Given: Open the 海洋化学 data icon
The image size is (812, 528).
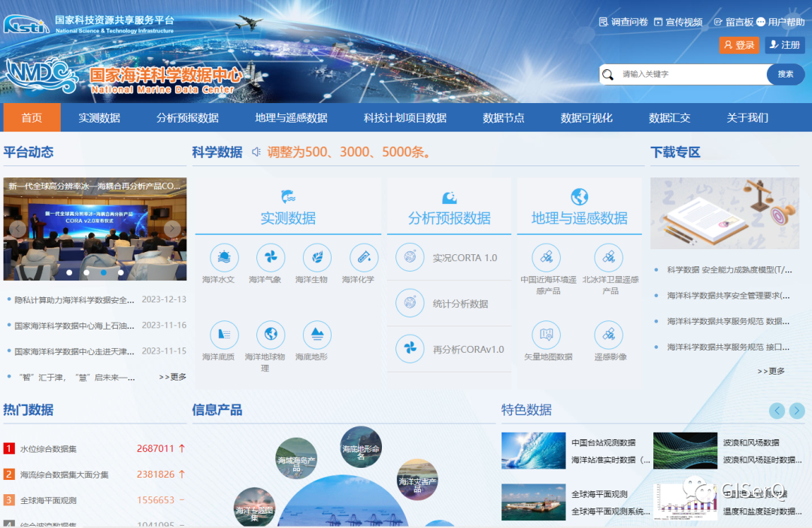Looking at the screenshot, I should point(364,257).
